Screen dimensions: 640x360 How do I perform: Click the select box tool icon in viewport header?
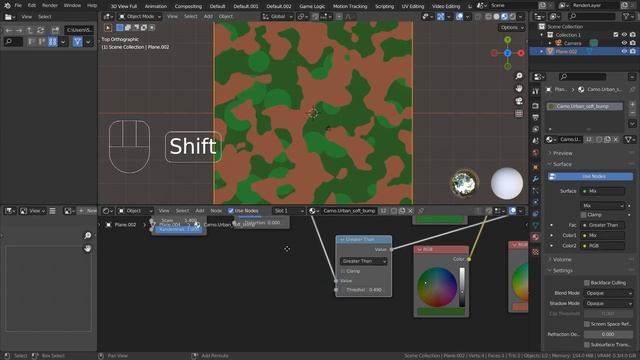[x=120, y=28]
